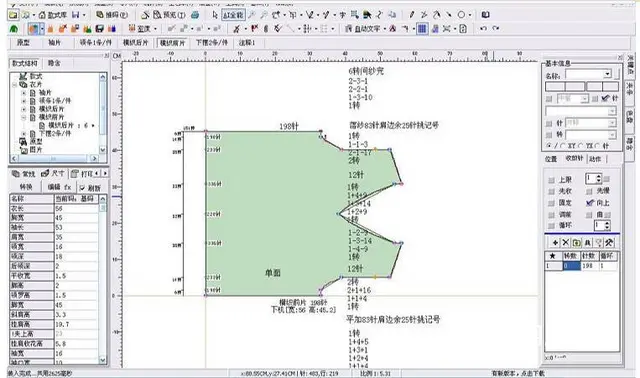Click the 针数 cell showing 198
Viewport: 640px width, 378px height.
589,266
